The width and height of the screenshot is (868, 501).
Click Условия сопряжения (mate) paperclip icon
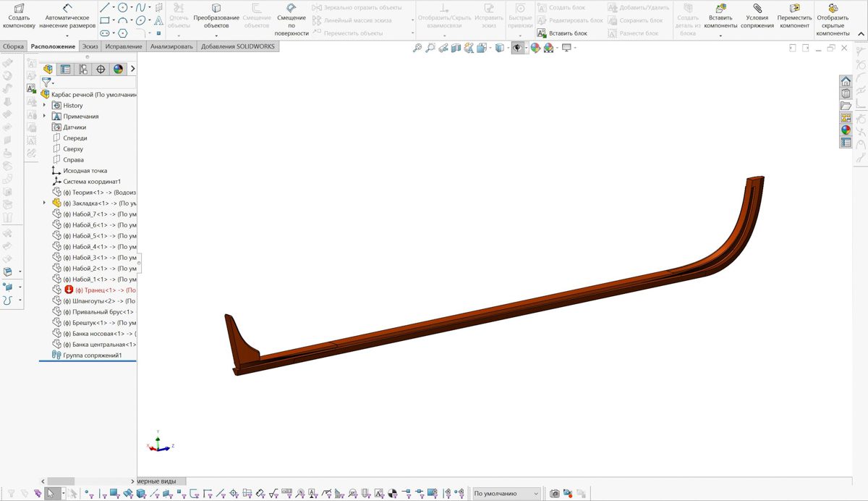tap(757, 7)
